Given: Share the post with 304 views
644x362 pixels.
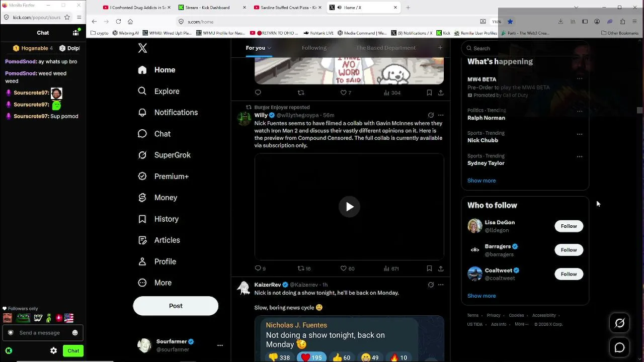Looking at the screenshot, I should pos(441,93).
